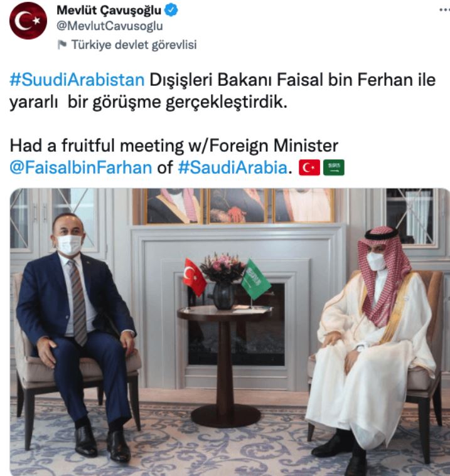Screen dimensions: 450x476
Task: Click the Turkish tweet text paragraph
Action: tap(222, 91)
